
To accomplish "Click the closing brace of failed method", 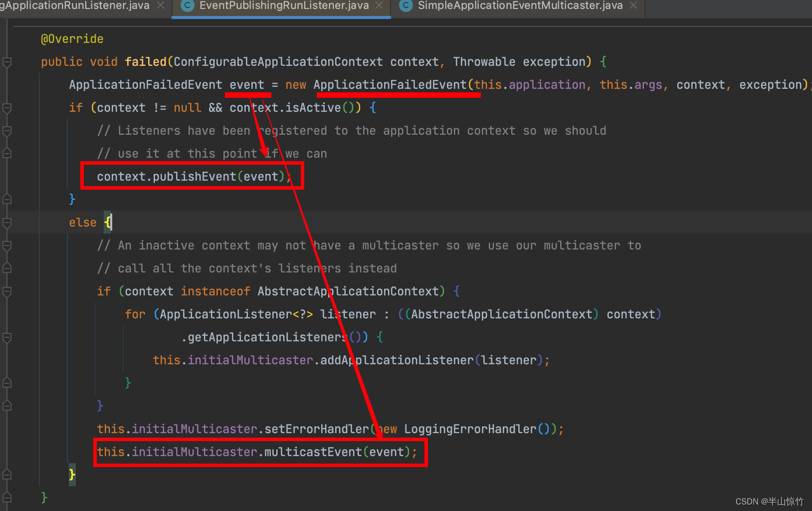I will (44, 498).
